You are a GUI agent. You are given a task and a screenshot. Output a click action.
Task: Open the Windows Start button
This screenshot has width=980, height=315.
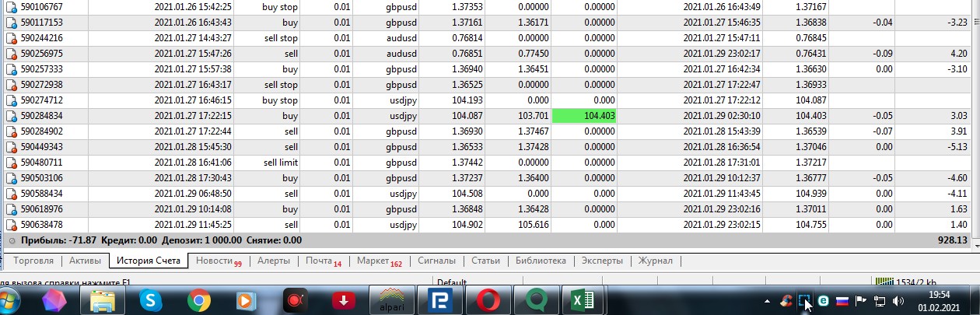(7, 300)
